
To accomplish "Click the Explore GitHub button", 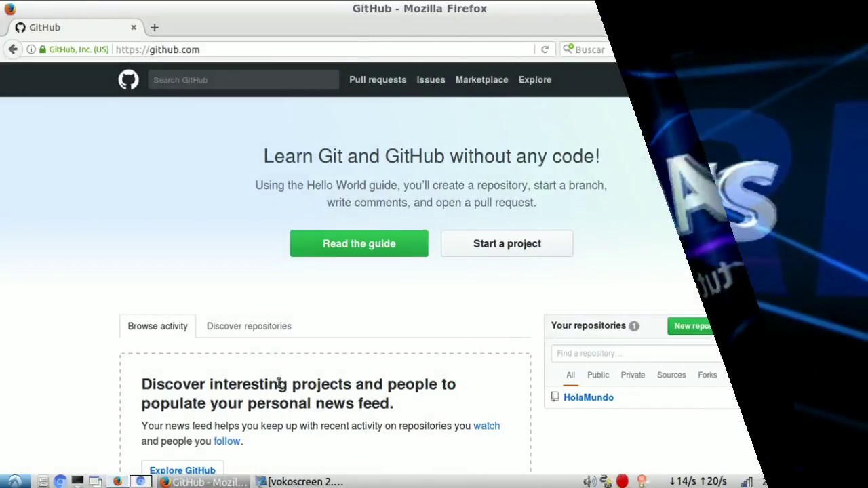I will point(182,468).
